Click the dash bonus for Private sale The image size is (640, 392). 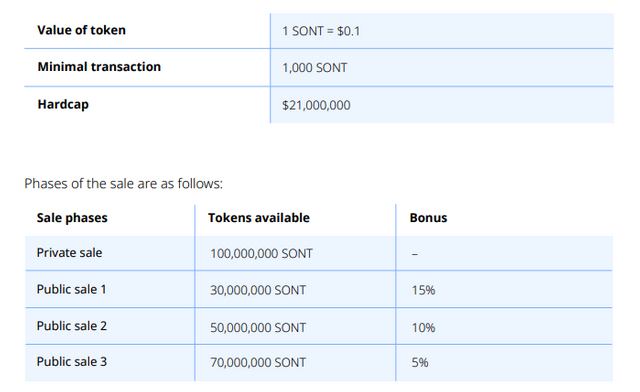tap(415, 254)
